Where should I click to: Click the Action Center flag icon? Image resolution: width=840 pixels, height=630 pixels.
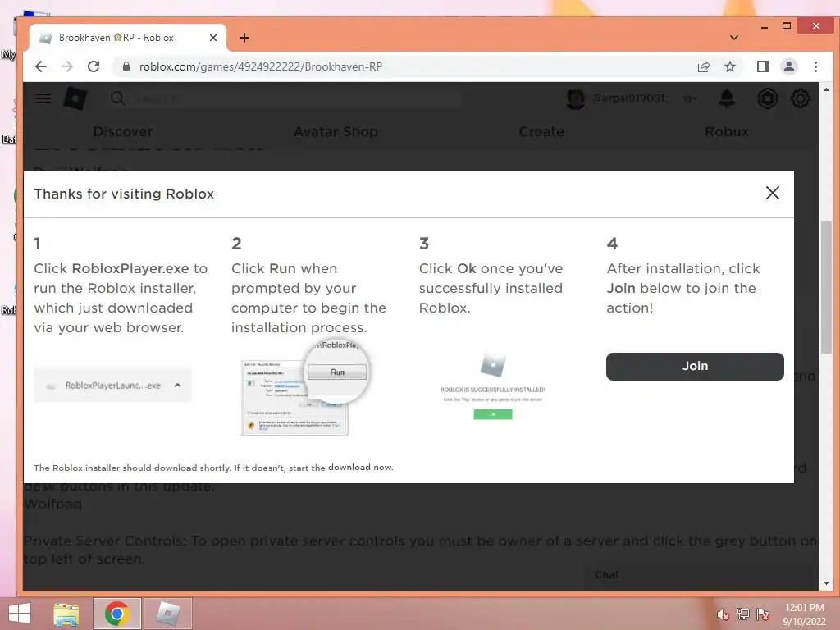[762, 614]
